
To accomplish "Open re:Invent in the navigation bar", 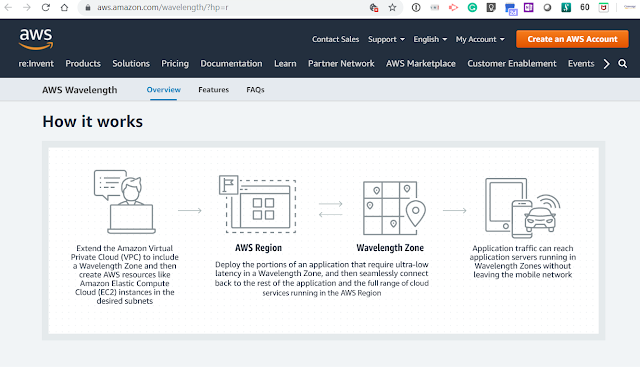I will tap(36, 63).
